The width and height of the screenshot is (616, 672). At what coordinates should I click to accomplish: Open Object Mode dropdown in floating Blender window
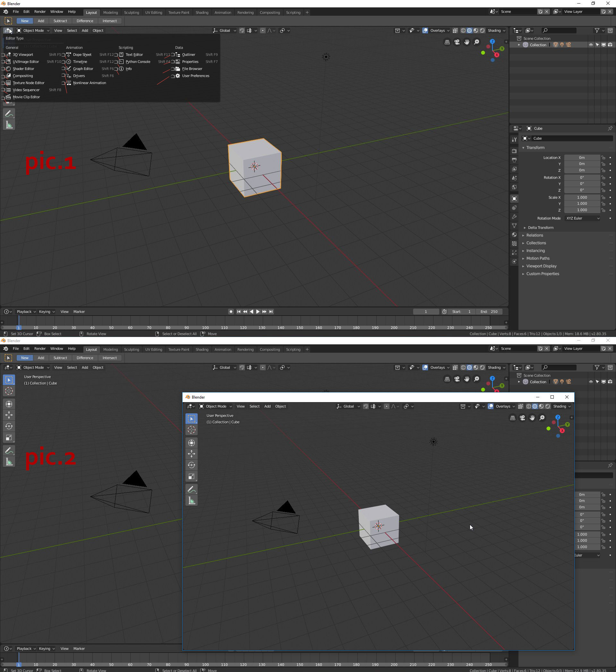215,406
